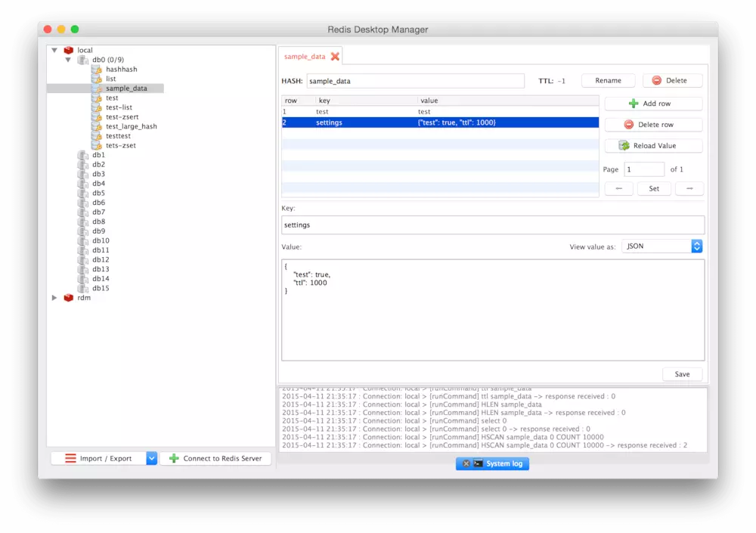The width and height of the screenshot is (756, 533).
Task: Select db14 in the tree
Action: 101,279
